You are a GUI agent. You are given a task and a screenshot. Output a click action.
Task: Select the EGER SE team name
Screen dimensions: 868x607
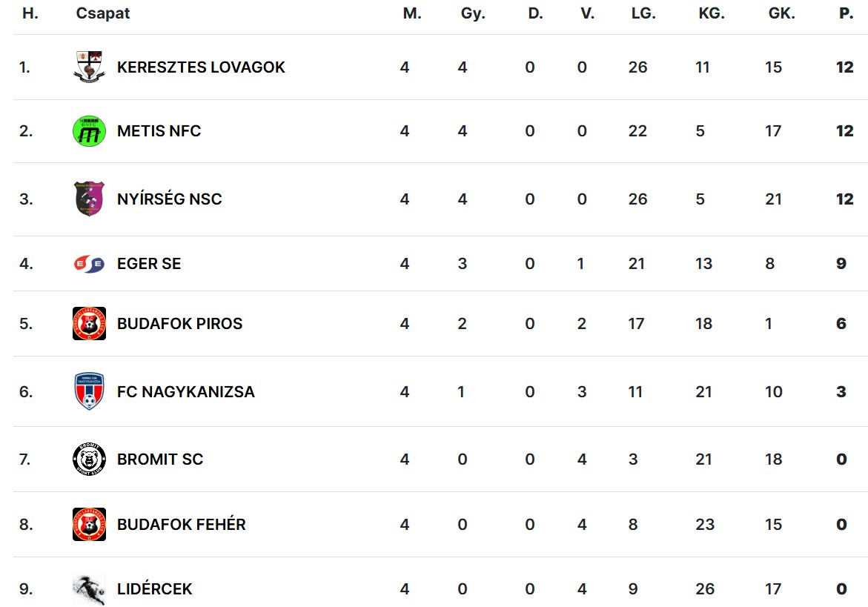pos(149,264)
